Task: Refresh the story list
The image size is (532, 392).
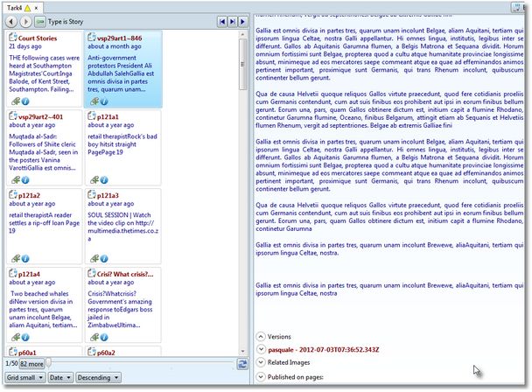Action: pyautogui.click(x=242, y=365)
